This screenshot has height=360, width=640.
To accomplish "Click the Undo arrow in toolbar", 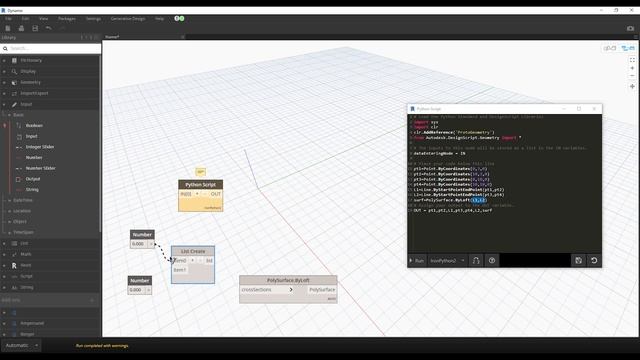I will 49,28.
